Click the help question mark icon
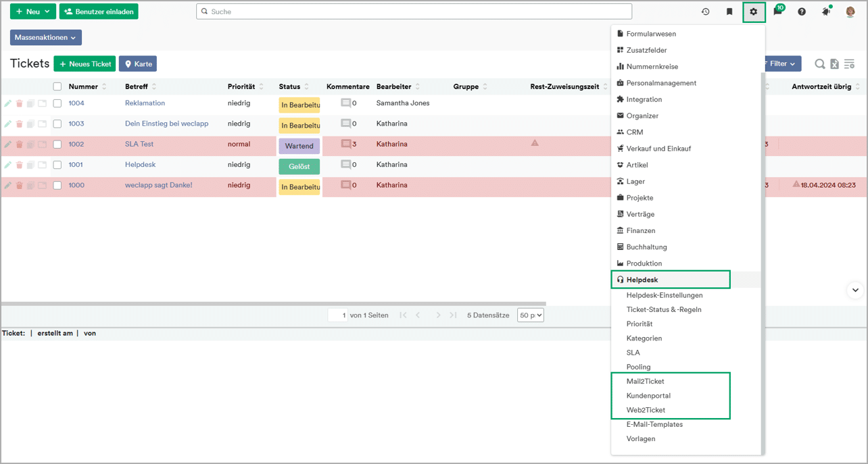 (802, 11)
